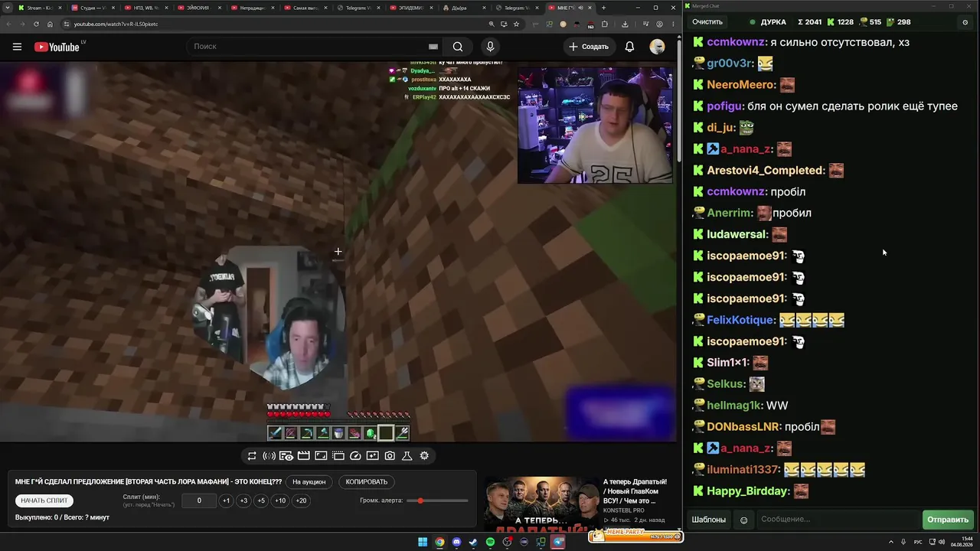Open the gear settings in player toolbar

424,456
